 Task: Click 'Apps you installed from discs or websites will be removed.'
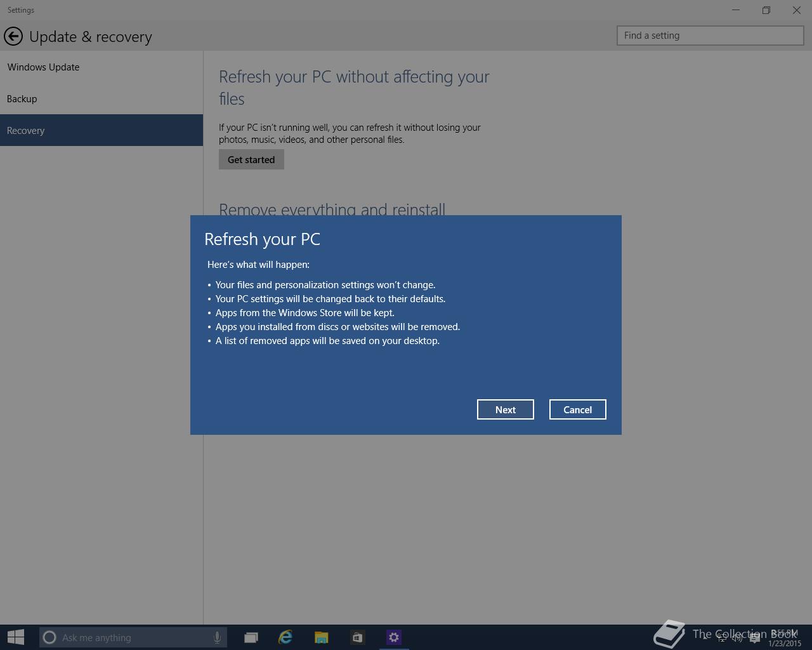click(337, 326)
